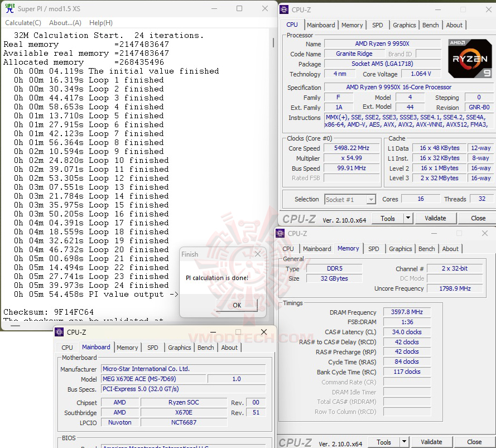This screenshot has height=448, width=496.
Task: Open the Calculate(C) menu in Super PI
Action: click(x=23, y=23)
